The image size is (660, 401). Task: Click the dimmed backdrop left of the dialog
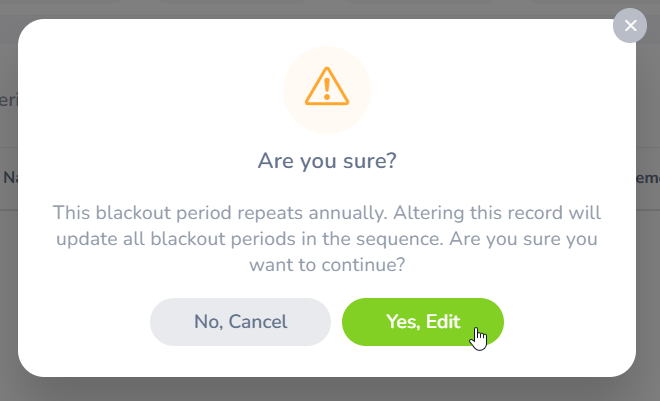8,300
